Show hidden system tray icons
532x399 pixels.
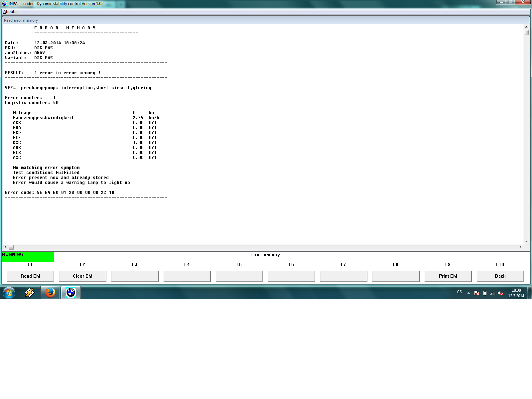468,293
